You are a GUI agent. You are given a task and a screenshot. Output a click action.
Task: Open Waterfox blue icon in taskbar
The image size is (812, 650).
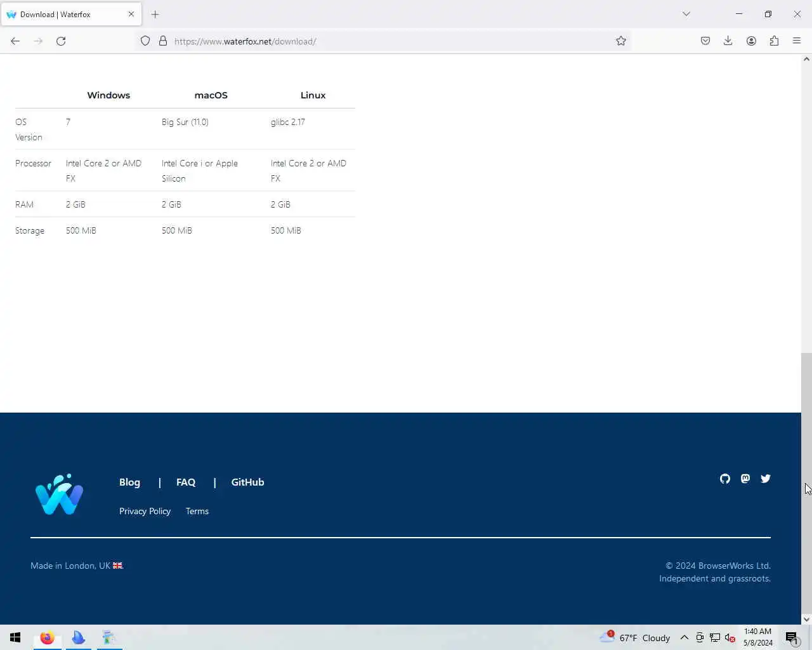[79, 637]
